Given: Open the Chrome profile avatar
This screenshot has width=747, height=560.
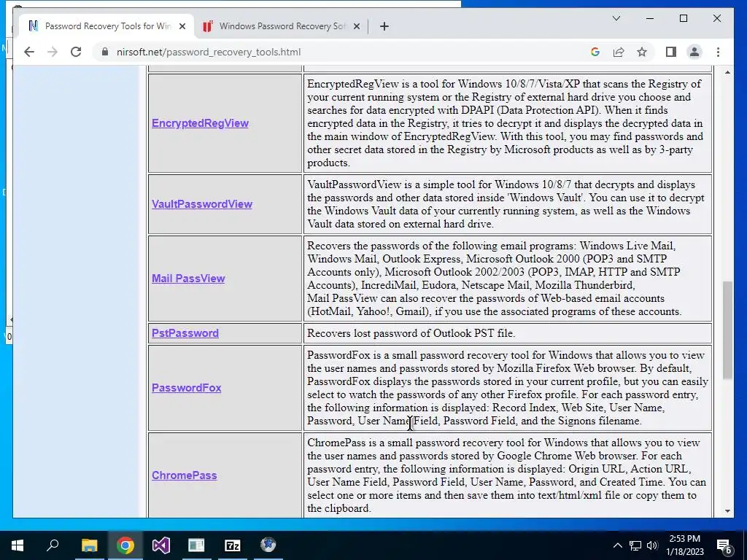Looking at the screenshot, I should (694, 52).
